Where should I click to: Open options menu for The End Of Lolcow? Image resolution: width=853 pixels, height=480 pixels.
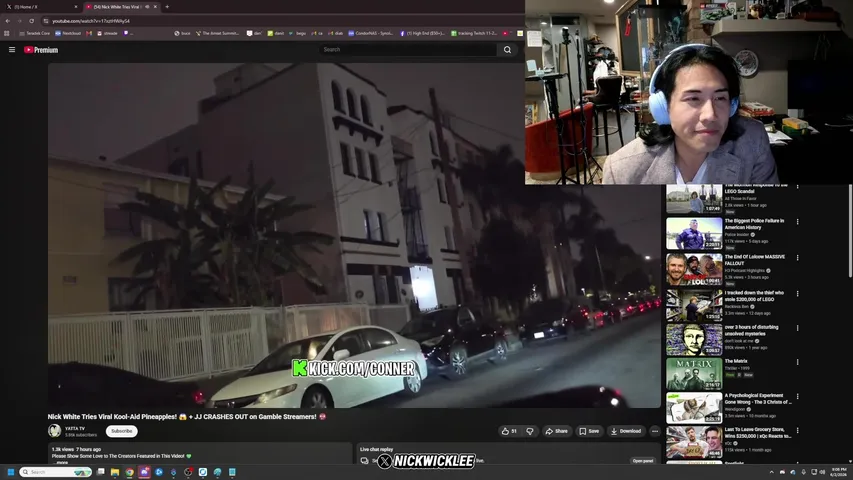pos(798,258)
